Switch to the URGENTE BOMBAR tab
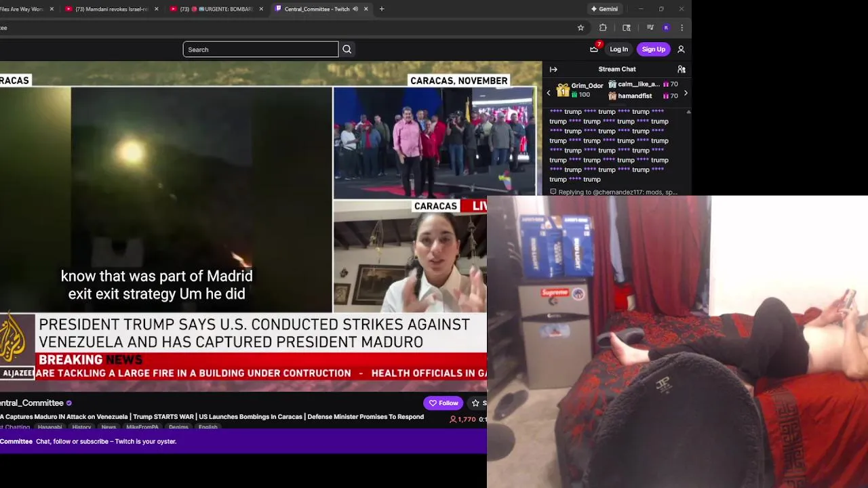Image resolution: width=868 pixels, height=488 pixels. point(216,9)
